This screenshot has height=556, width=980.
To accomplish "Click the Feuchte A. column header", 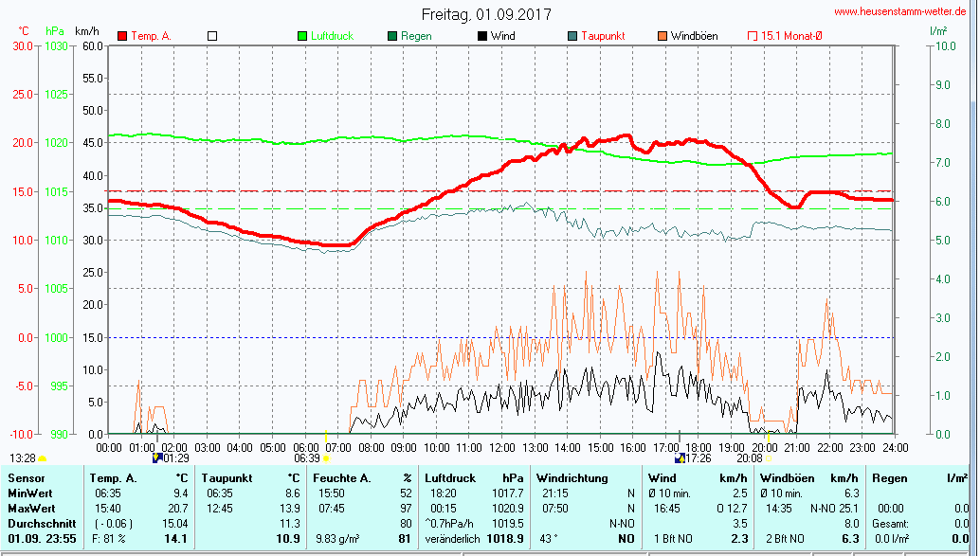I will (363, 478).
